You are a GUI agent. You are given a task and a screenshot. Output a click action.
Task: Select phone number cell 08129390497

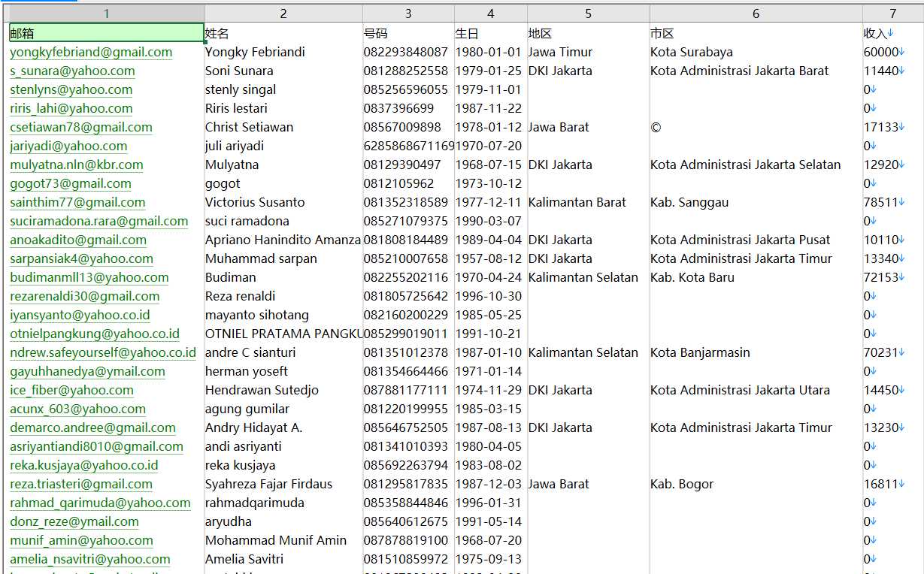[x=408, y=165]
